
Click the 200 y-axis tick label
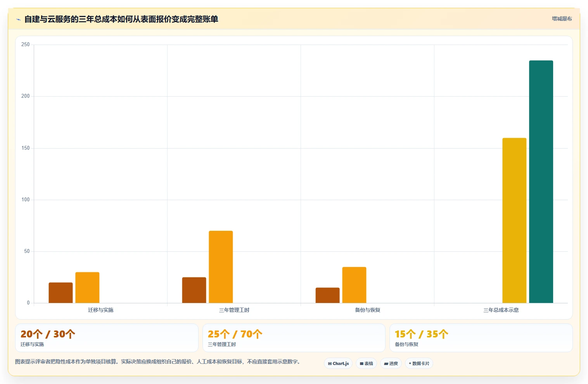tap(26, 96)
